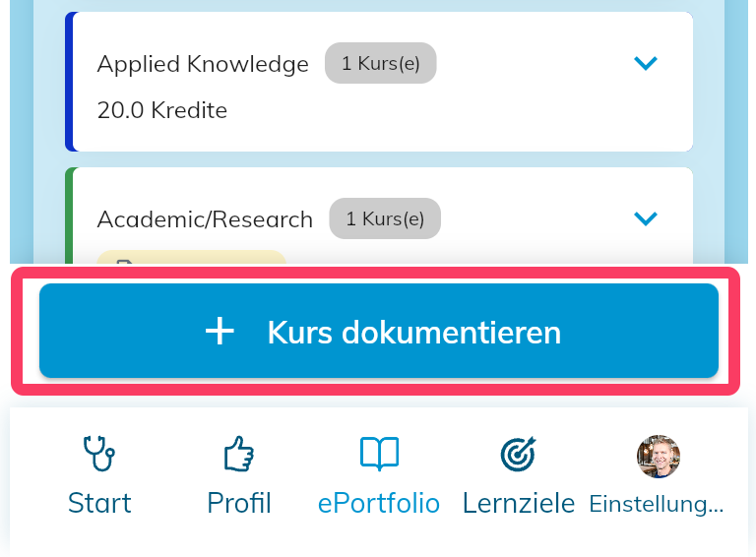The image size is (756, 557).
Task: Switch to the Start tab label
Action: [99, 503]
